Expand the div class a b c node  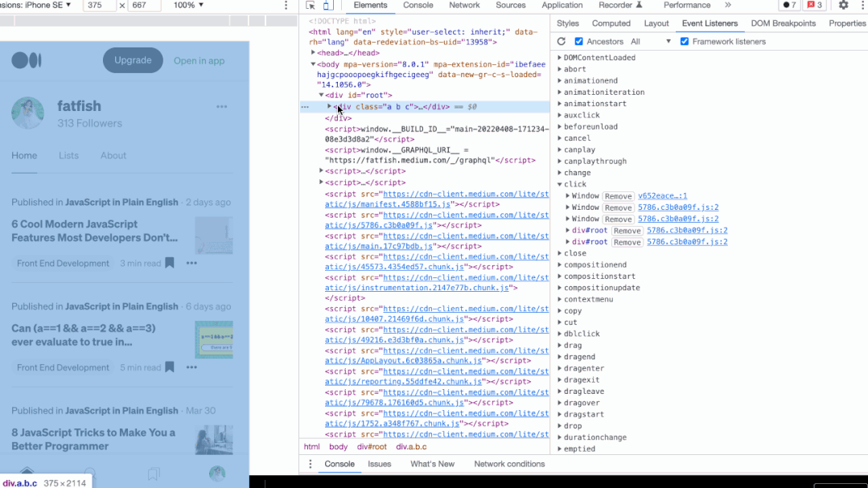[329, 106]
